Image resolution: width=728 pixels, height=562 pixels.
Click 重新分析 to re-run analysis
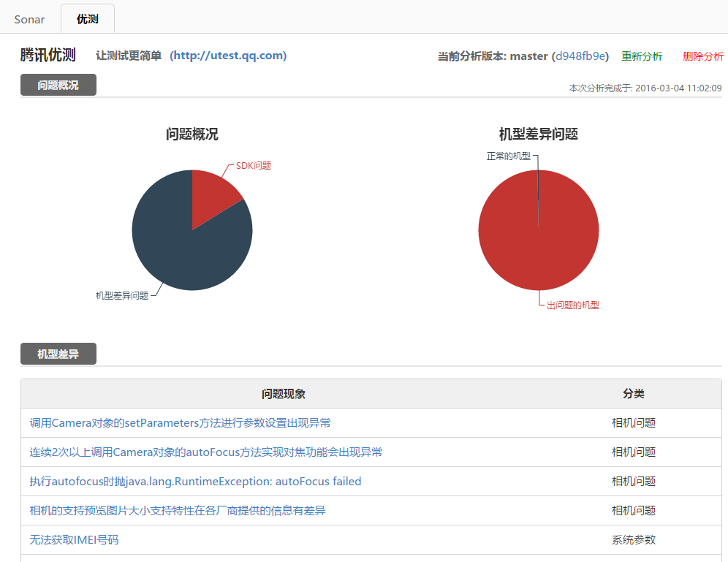click(642, 56)
